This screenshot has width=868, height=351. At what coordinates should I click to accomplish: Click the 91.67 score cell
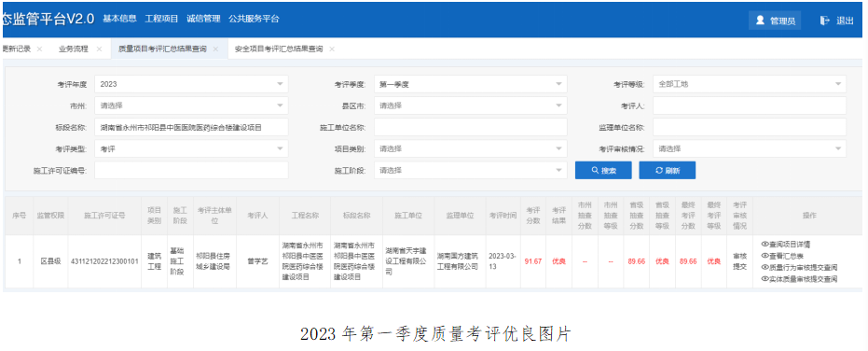point(533,261)
